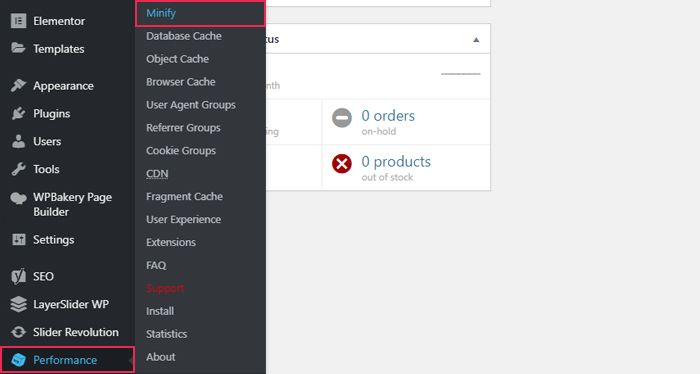Click the Settings sliders icon

click(x=18, y=240)
